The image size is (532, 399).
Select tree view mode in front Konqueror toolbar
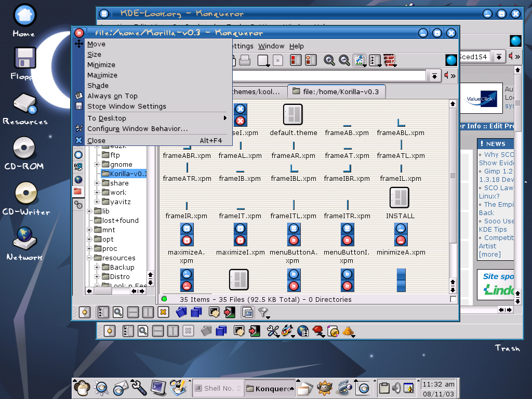375,60
